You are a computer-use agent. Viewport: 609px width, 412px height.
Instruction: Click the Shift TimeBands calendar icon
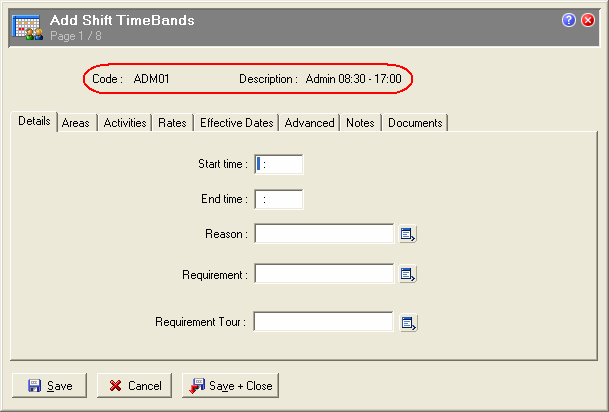(27, 26)
